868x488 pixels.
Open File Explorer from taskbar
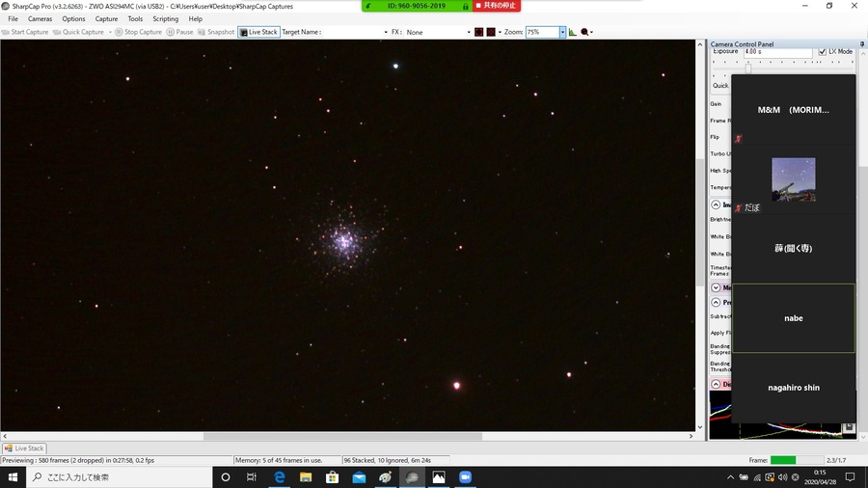tap(306, 477)
